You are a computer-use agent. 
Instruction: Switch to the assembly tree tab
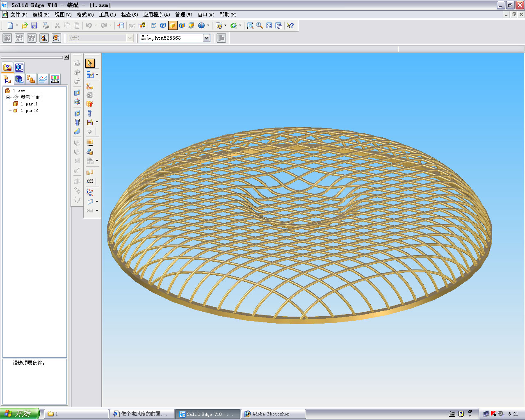tap(7, 79)
